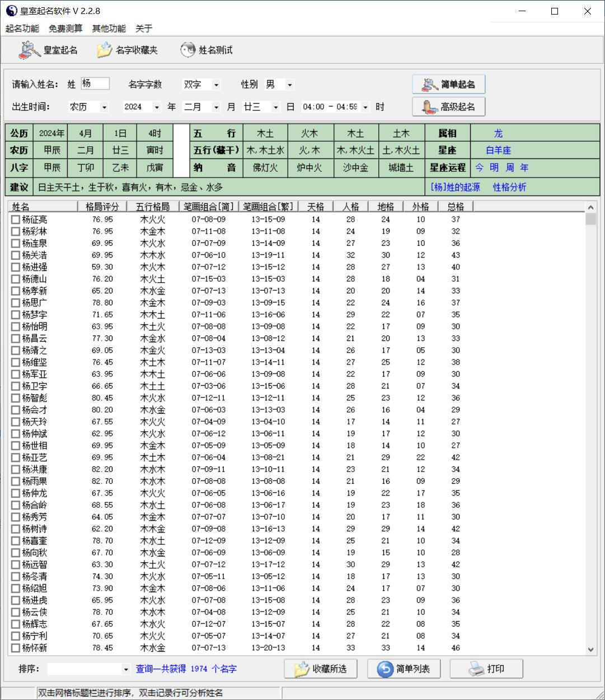Open the 性格分析 link
Image resolution: width=605 pixels, height=700 pixels.
[509, 187]
